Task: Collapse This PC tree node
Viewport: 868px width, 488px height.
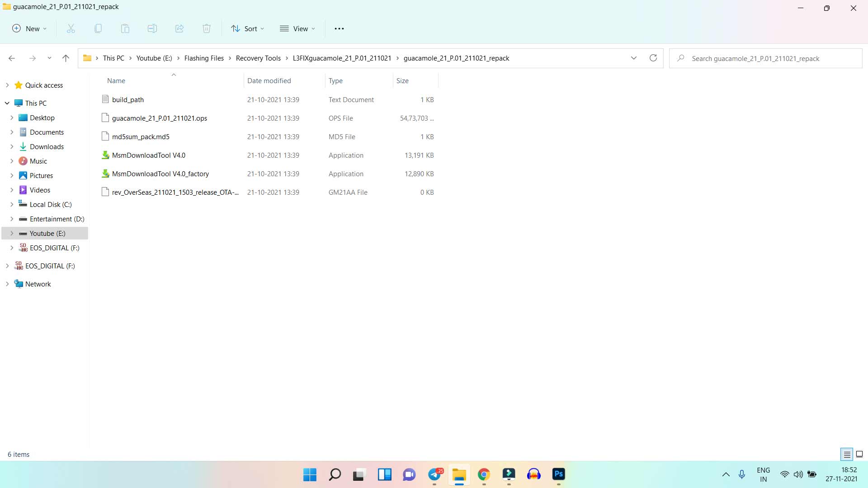Action: [x=7, y=103]
